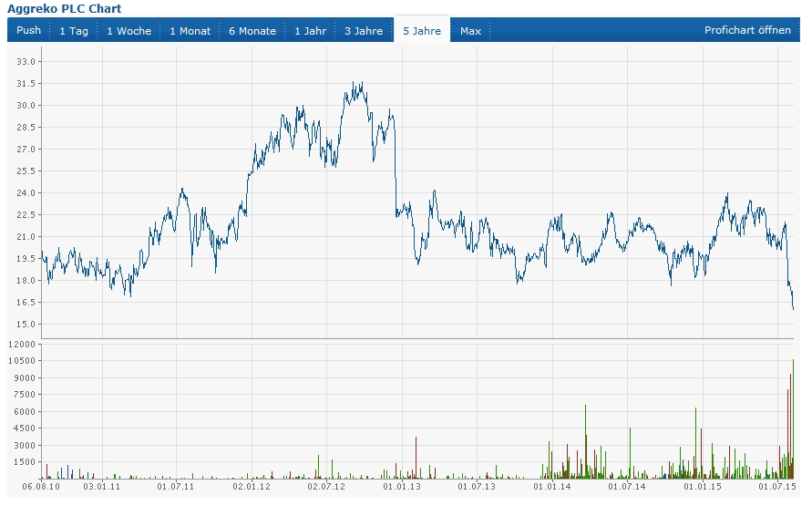Click the 01.07.14 date label

[x=627, y=487]
